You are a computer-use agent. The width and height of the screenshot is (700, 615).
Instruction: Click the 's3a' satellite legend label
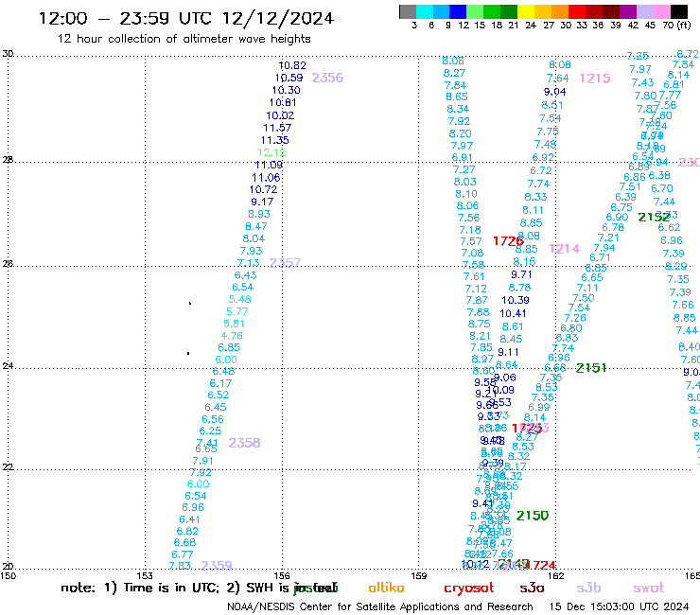[x=532, y=588]
